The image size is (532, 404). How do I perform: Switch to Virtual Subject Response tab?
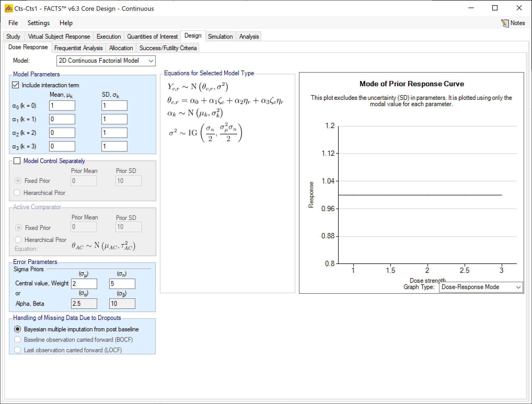59,37
